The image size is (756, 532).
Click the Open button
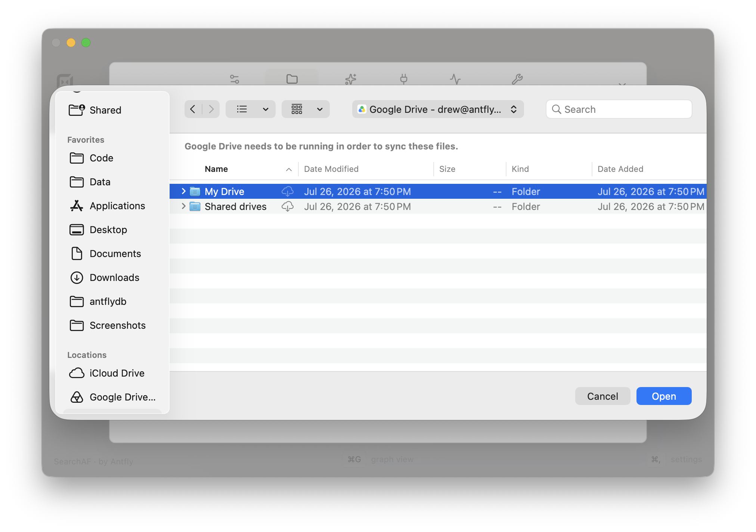pyautogui.click(x=664, y=396)
